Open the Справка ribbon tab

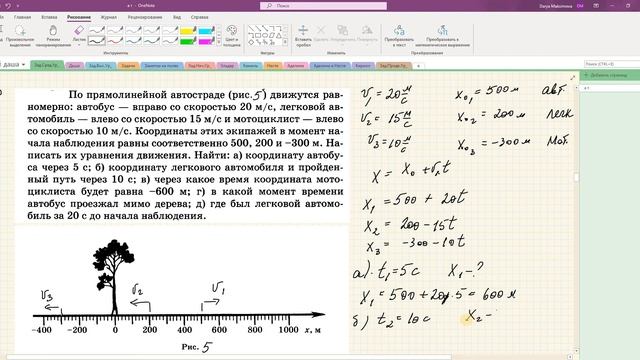(200, 17)
